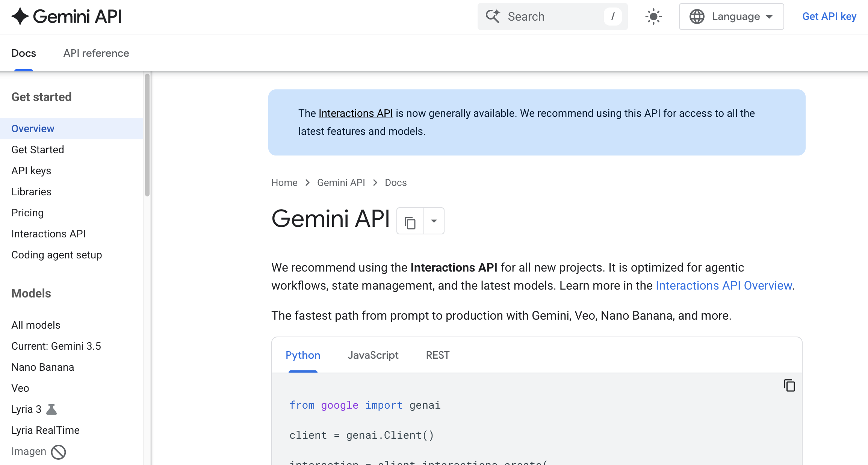Click the Get API key link

click(829, 17)
